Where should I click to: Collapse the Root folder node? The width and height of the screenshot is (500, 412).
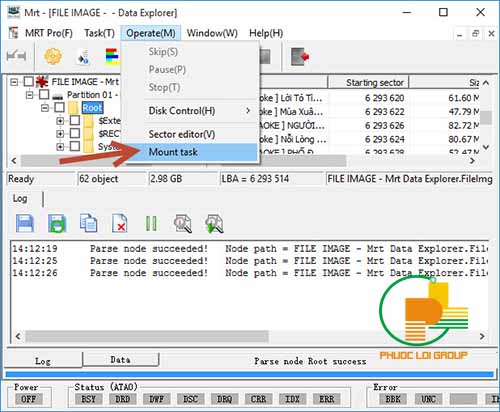45,108
